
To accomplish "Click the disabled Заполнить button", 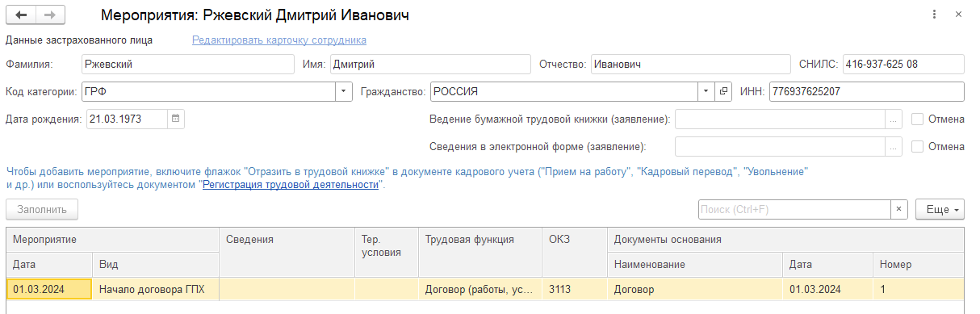I will pyautogui.click(x=42, y=209).
